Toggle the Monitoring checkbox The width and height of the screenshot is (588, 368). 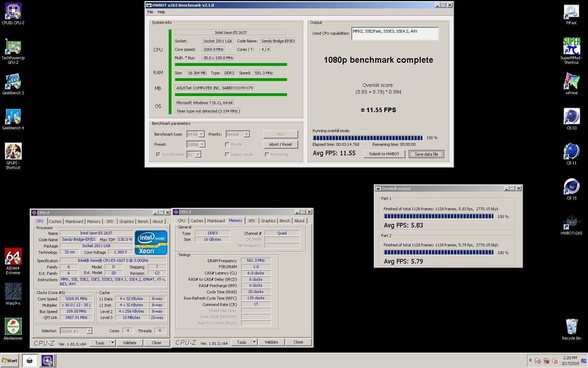click(267, 155)
